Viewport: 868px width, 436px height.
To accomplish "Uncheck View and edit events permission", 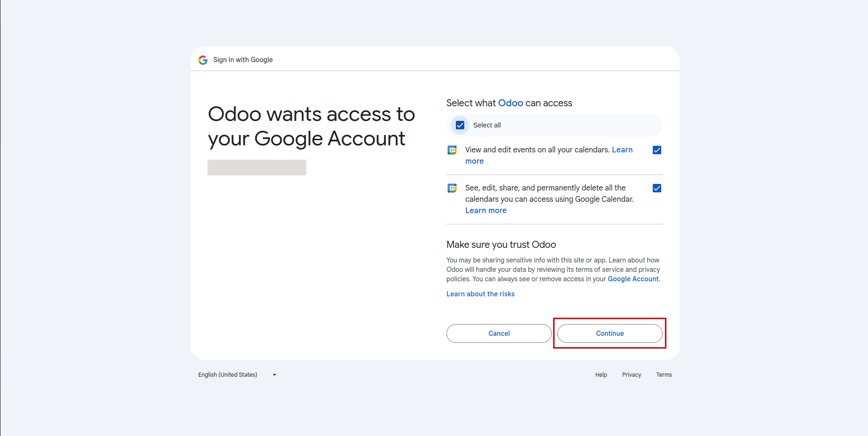I will tap(657, 150).
